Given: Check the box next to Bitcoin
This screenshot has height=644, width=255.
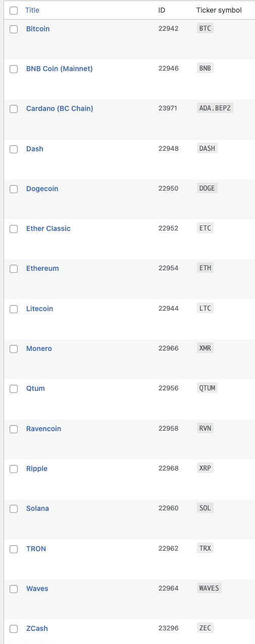Looking at the screenshot, I should coord(14,29).
